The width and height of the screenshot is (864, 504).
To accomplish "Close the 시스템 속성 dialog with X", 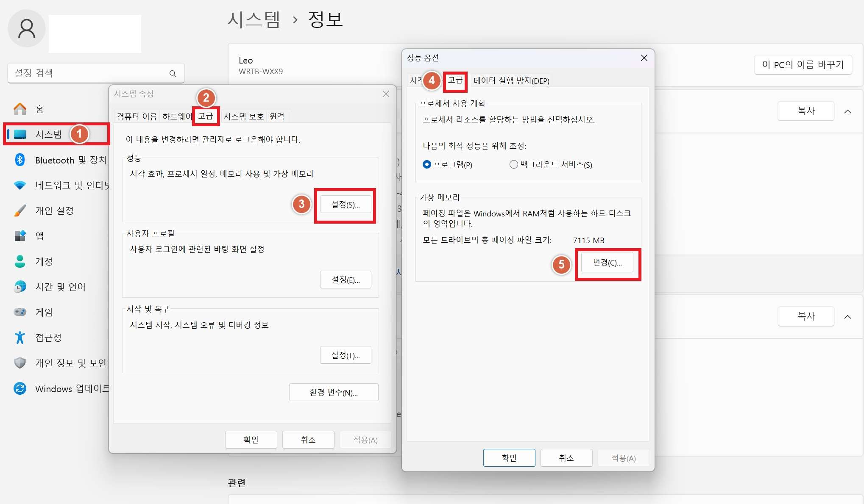I will [x=386, y=94].
